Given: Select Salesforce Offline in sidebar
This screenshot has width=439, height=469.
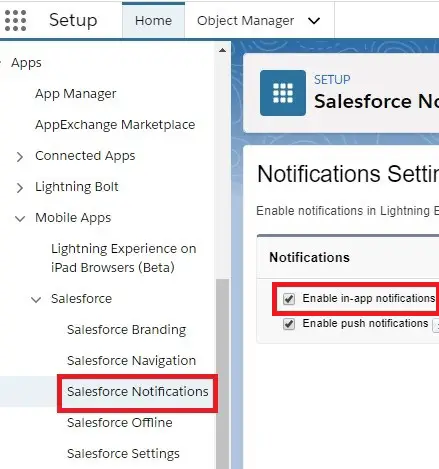Looking at the screenshot, I should 120,423.
